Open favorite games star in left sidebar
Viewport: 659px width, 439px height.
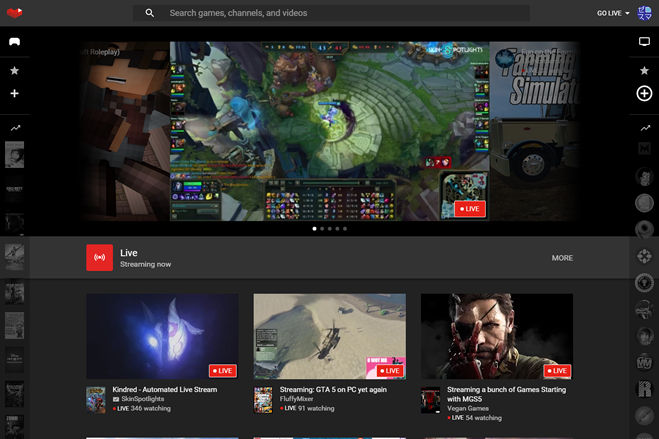15,71
